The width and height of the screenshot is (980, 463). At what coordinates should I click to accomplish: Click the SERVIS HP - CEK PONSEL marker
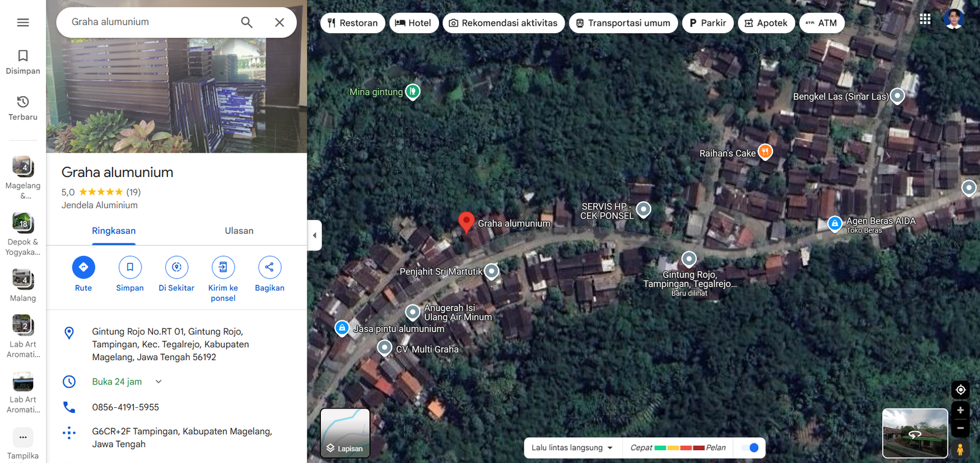643,209
